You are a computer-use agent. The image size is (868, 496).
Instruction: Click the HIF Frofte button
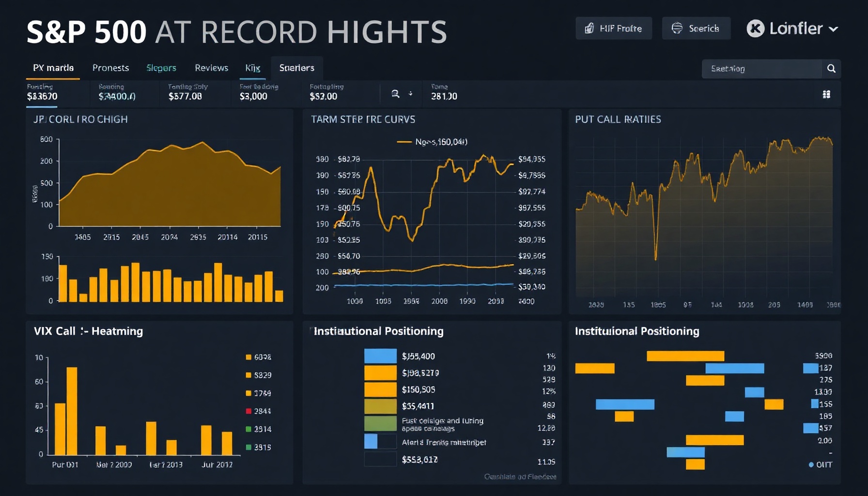tap(614, 29)
